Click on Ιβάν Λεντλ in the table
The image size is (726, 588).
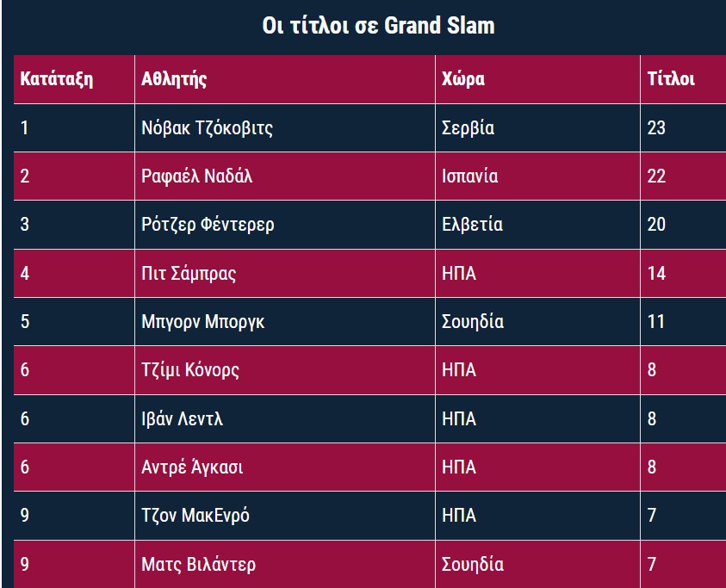[183, 419]
